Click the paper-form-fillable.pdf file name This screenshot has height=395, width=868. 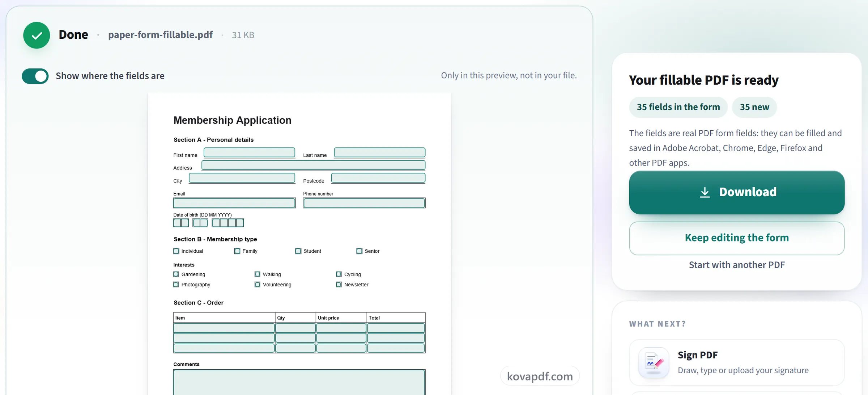pos(160,35)
